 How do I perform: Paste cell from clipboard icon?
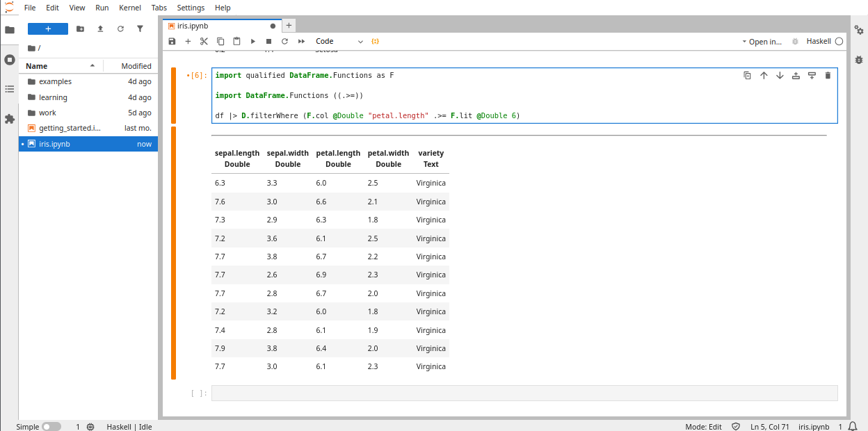pos(236,42)
